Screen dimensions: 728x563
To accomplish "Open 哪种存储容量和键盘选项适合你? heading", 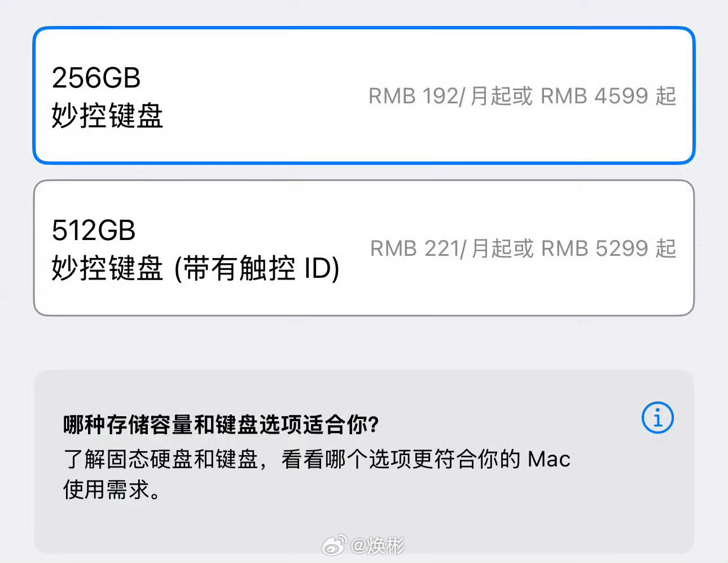I will coord(221,425).
